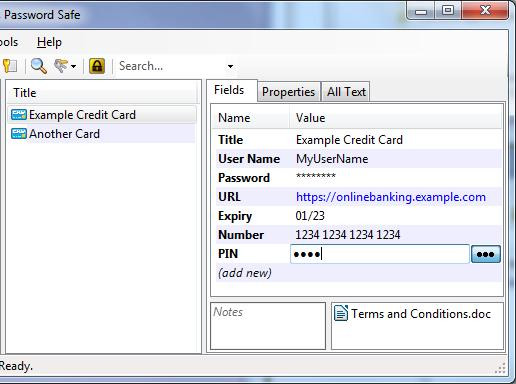Screen dimensions: 516x384
Task: Click the Terms and Conditions document icon
Action: pyautogui.click(x=341, y=313)
